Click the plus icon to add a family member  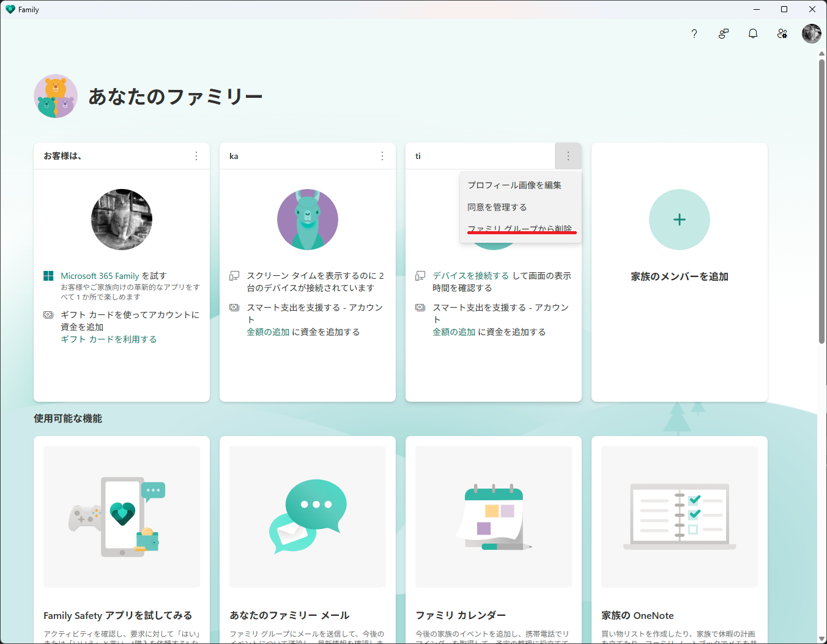679,220
